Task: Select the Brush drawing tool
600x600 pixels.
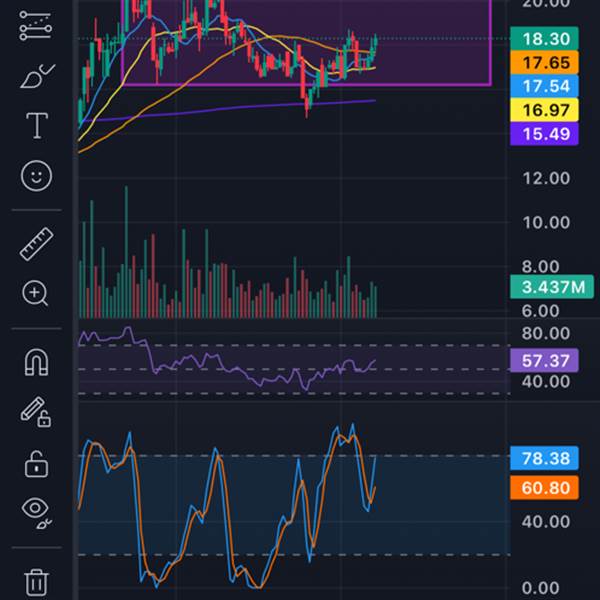Action: click(x=37, y=76)
